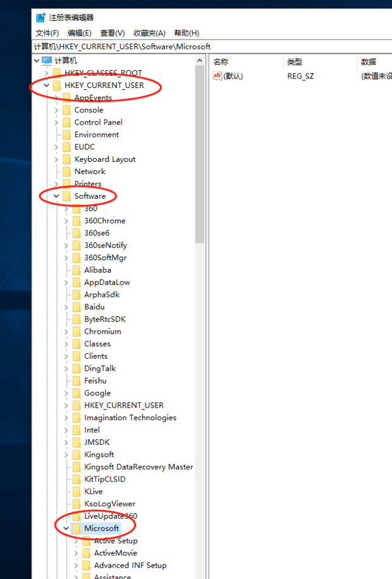392x579 pixels.
Task: Collapse the Microsoft key
Action: click(x=66, y=528)
